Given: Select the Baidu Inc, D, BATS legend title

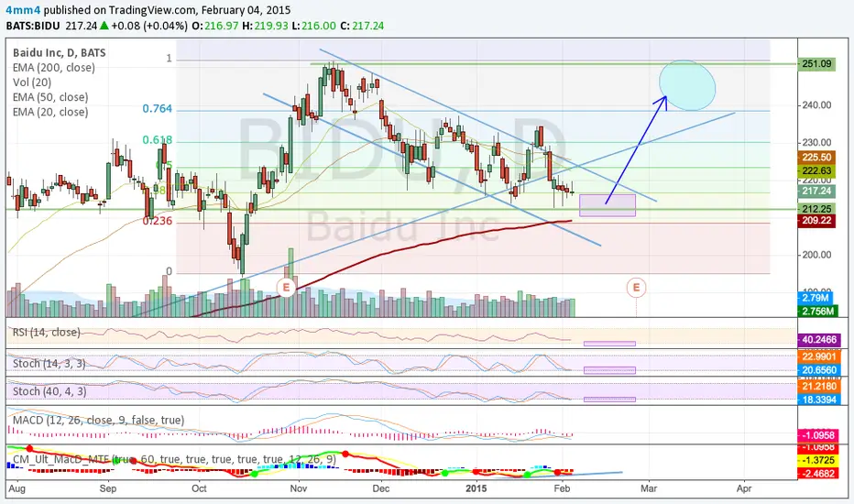Looking at the screenshot, I should click(60, 53).
